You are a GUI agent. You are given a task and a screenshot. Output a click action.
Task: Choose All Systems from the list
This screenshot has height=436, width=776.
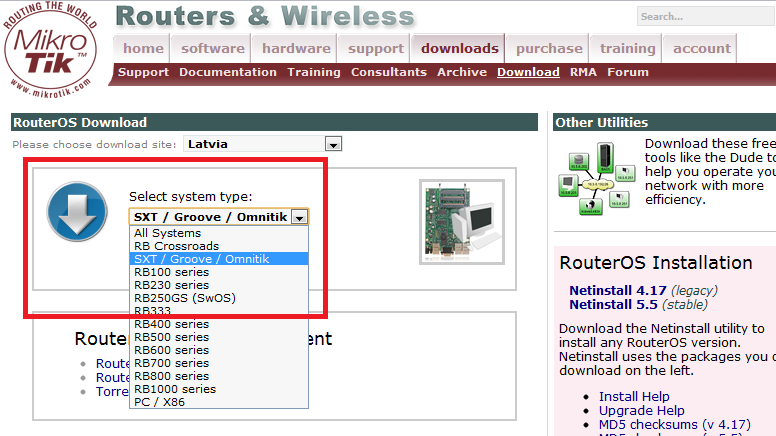(x=219, y=233)
